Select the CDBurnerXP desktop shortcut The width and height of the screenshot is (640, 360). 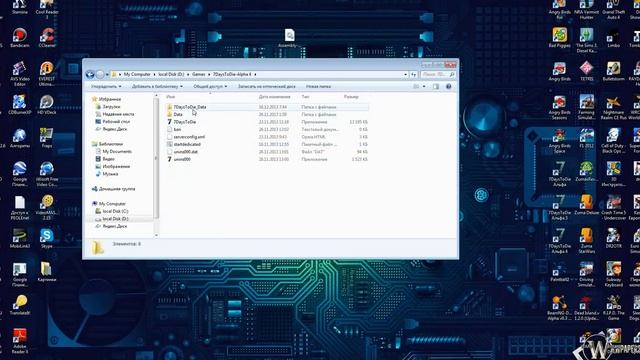(x=19, y=105)
